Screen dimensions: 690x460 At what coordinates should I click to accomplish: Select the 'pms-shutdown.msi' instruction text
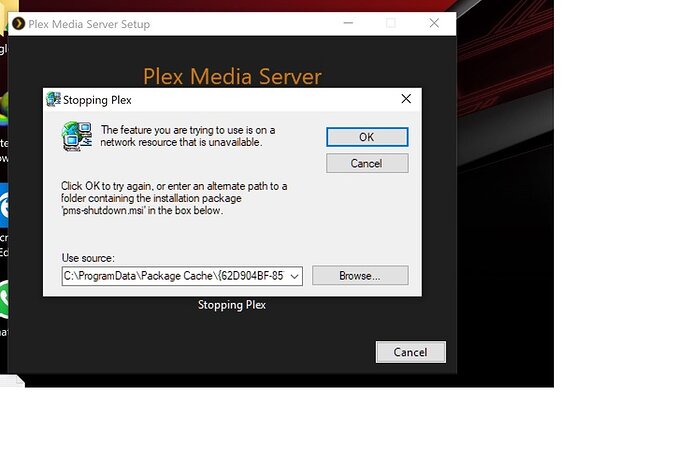[174, 198]
